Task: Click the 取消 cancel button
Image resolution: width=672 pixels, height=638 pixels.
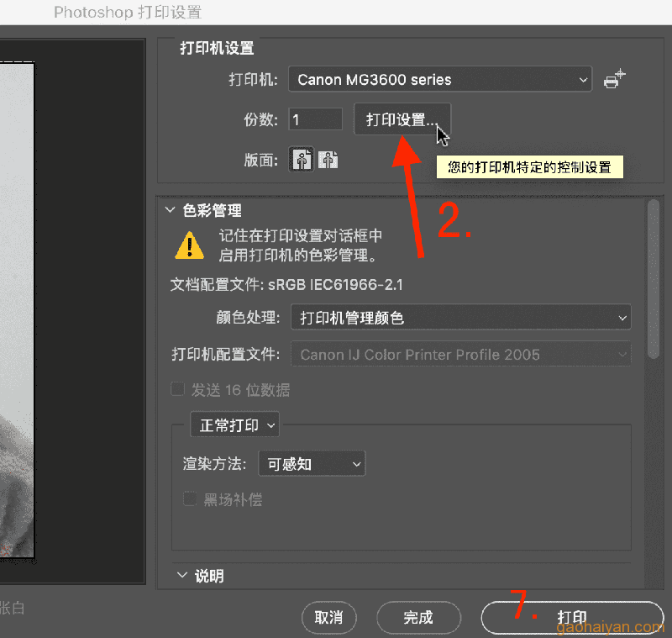Action: click(x=328, y=618)
